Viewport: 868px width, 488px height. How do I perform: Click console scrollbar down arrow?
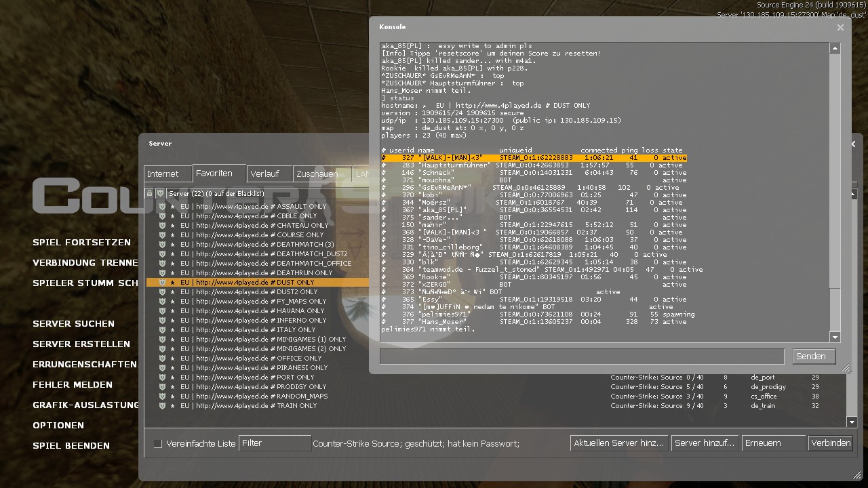click(x=835, y=337)
